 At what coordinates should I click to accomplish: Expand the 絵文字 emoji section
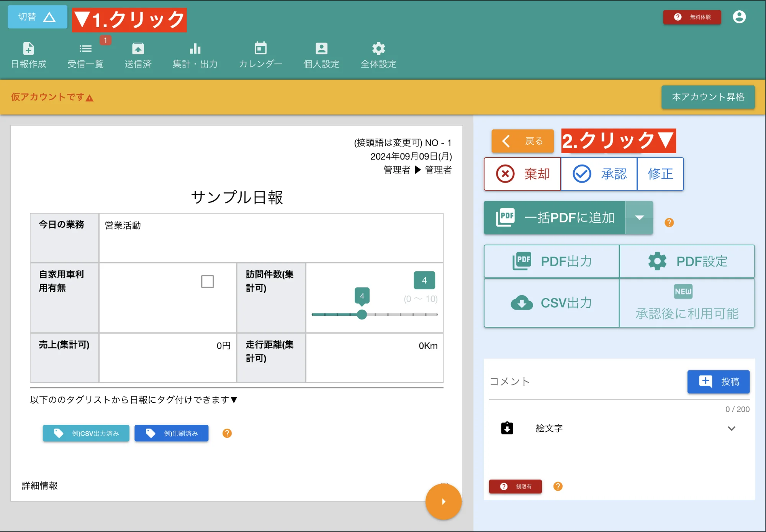pyautogui.click(x=732, y=428)
